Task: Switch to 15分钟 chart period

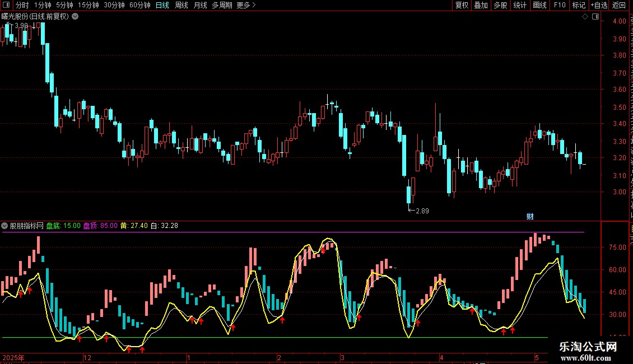Action: click(x=88, y=5)
